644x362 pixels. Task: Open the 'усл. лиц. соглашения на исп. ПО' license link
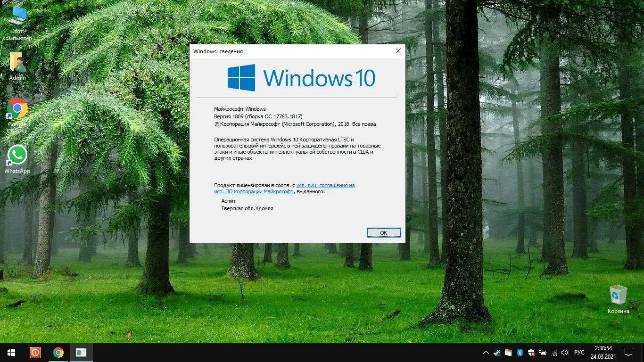[284, 189]
